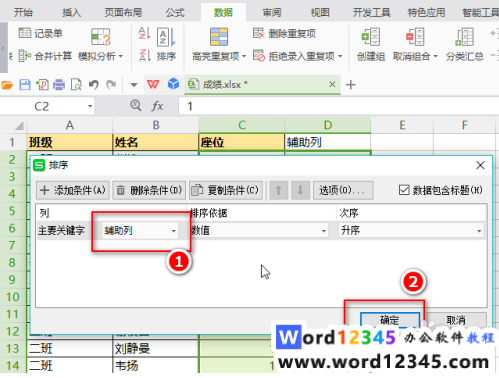Switch to the 插入 ribbon tab
The width and height of the screenshot is (499, 378).
click(x=71, y=13)
